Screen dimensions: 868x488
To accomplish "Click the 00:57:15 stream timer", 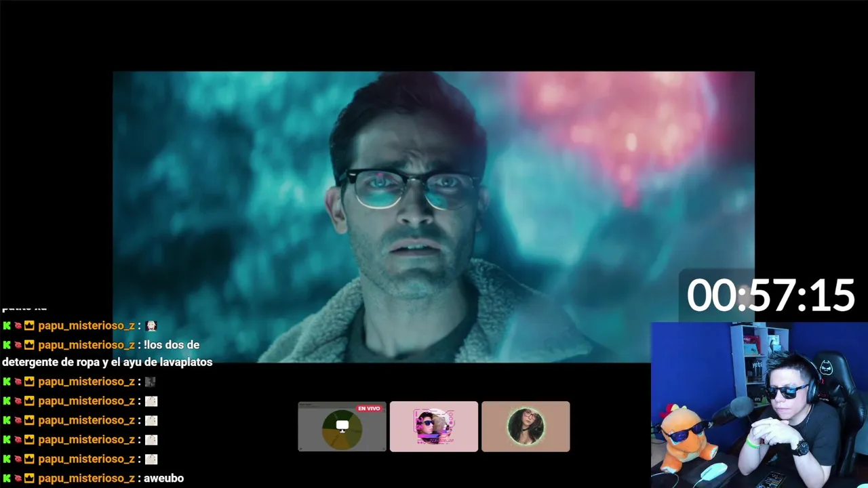I will pos(771,296).
